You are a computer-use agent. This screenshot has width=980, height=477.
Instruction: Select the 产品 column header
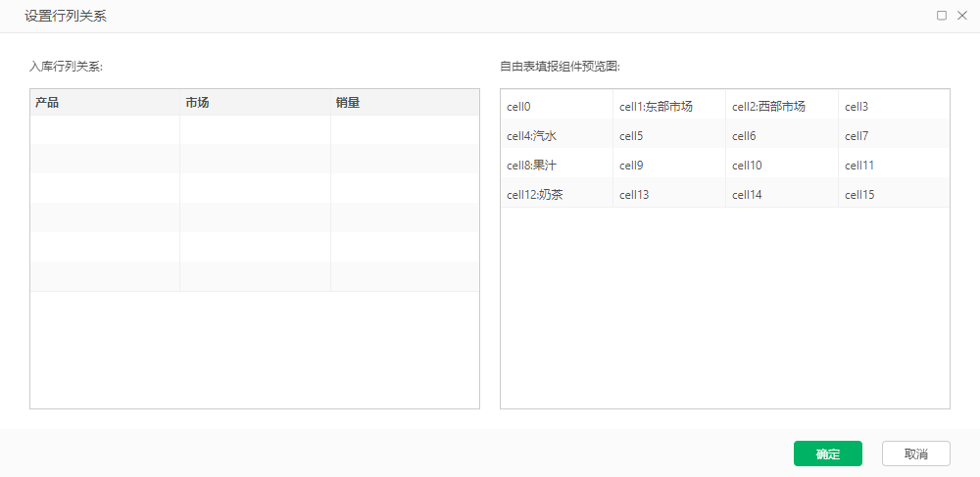click(x=105, y=103)
